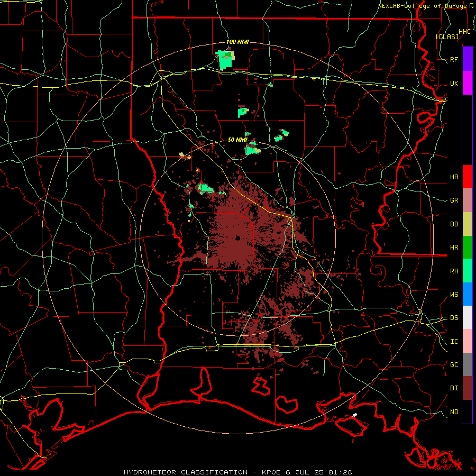The image size is (476, 476).
Task: Click the WS blue legend swatch
Action: click(x=467, y=294)
